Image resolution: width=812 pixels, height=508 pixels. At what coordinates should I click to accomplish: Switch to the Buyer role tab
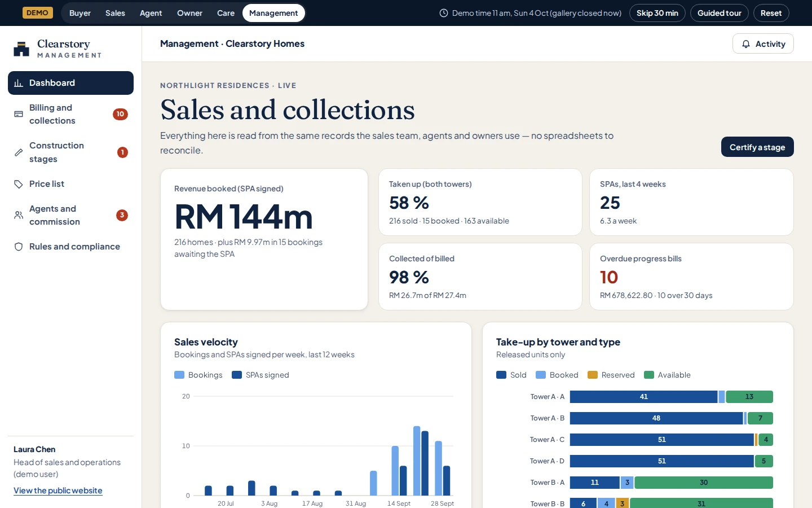[x=80, y=13]
